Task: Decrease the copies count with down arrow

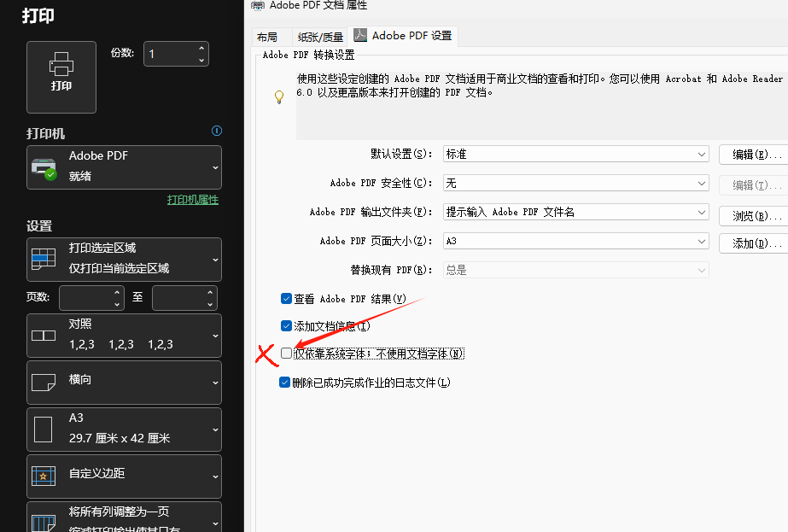Action: point(201,60)
